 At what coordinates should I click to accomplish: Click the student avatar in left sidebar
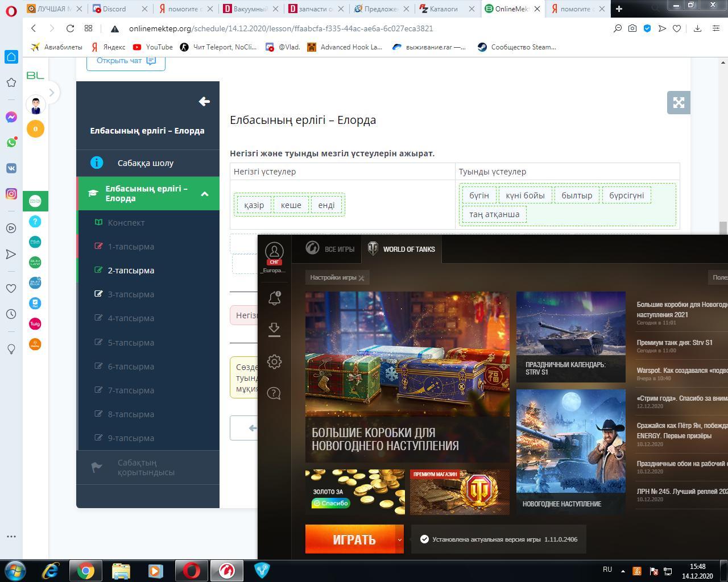click(35, 105)
